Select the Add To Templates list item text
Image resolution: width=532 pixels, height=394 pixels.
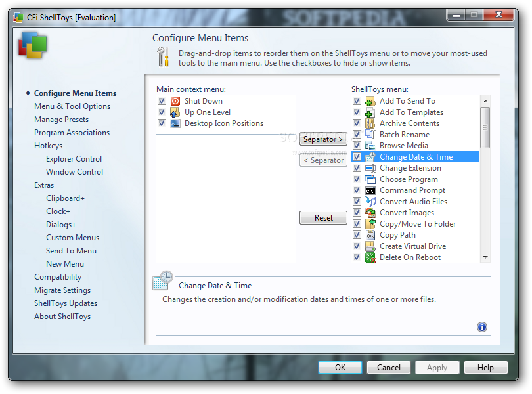tap(412, 112)
